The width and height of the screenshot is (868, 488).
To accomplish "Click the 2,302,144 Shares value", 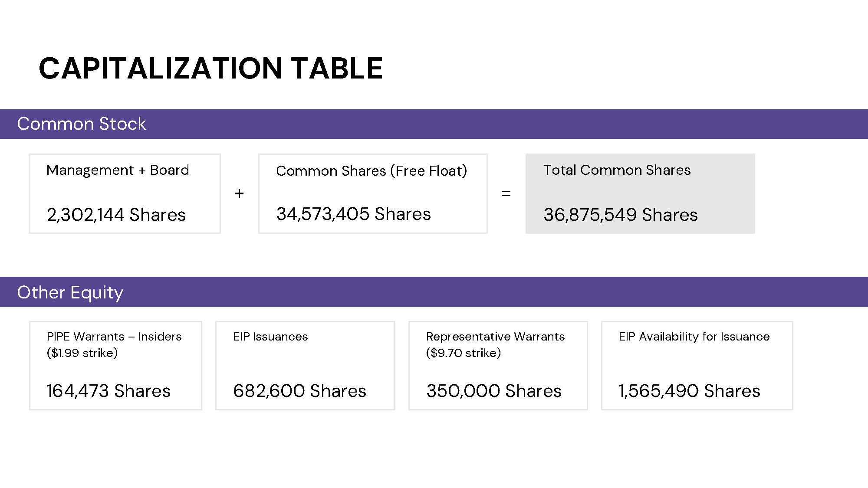I will pyautogui.click(x=116, y=215).
